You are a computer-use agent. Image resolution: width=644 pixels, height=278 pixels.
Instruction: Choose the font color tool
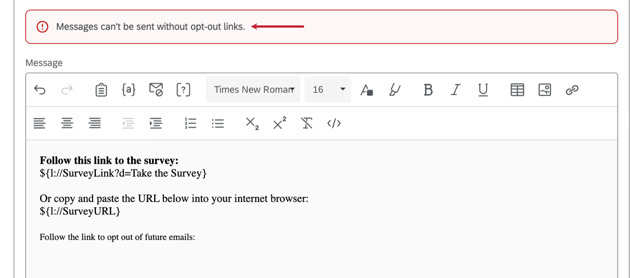[x=367, y=90]
